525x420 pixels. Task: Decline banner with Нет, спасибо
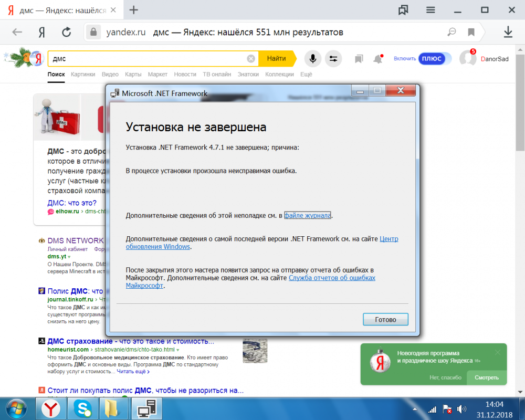pos(445,377)
